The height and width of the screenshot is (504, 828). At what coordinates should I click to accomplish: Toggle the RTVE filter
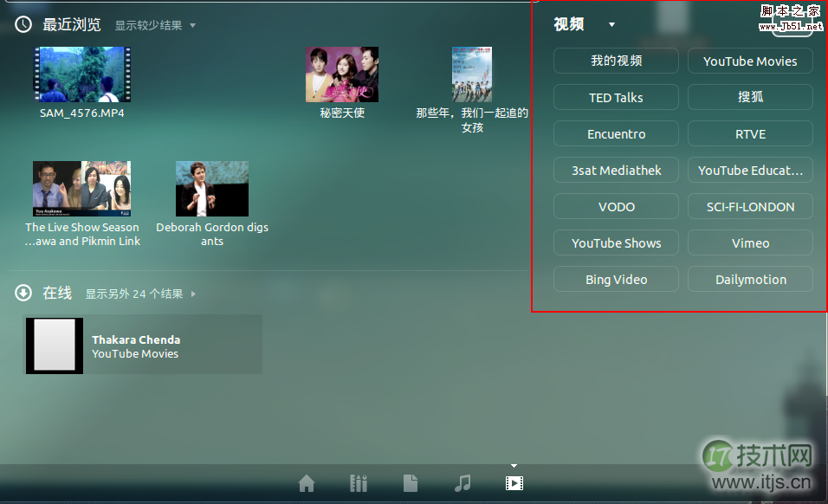(x=750, y=133)
